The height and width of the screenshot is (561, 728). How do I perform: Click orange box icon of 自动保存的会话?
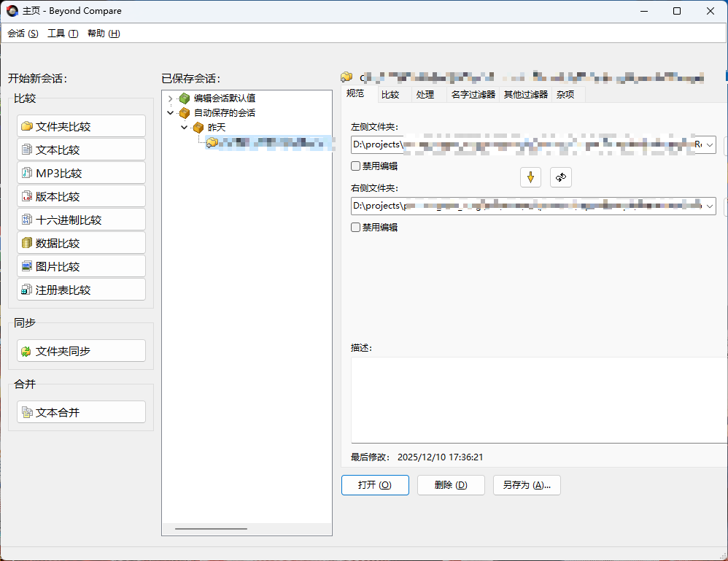click(x=185, y=113)
